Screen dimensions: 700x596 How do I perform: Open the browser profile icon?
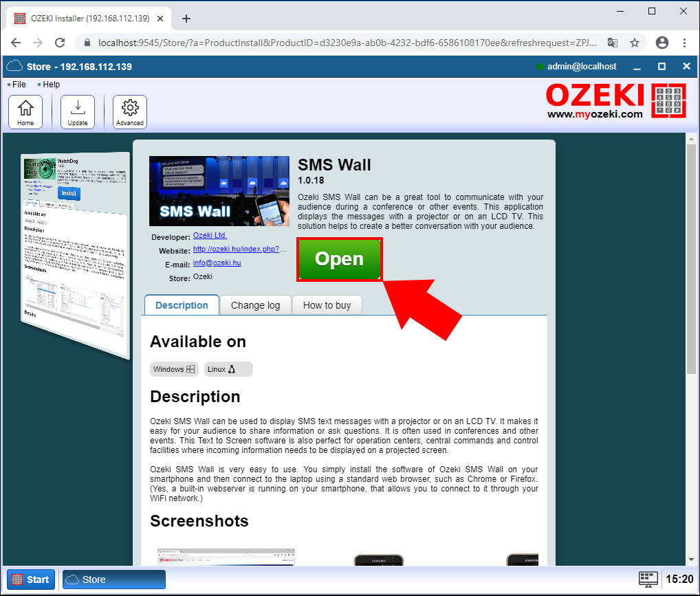pyautogui.click(x=662, y=43)
